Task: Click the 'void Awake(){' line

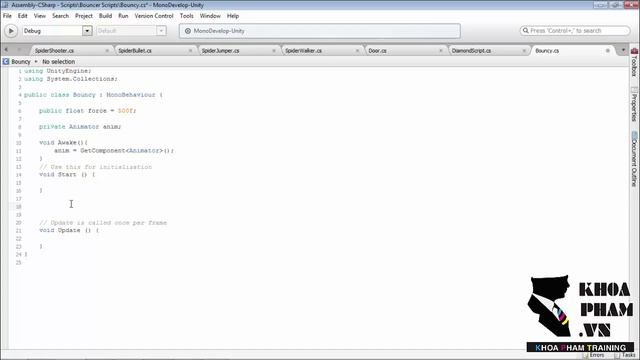Action: (x=63, y=142)
